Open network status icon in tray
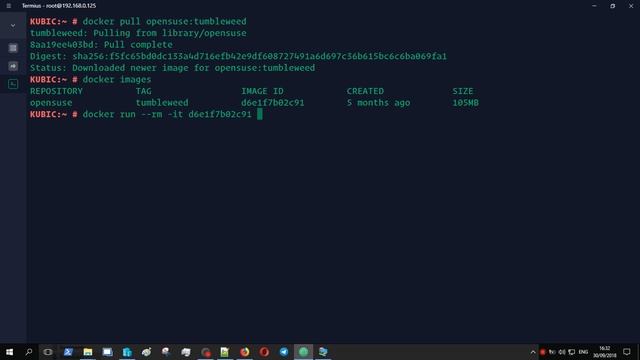 click(572, 352)
